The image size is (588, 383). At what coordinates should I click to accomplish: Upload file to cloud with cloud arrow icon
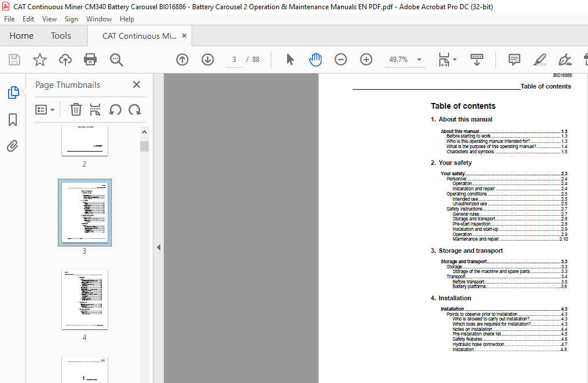coord(65,60)
